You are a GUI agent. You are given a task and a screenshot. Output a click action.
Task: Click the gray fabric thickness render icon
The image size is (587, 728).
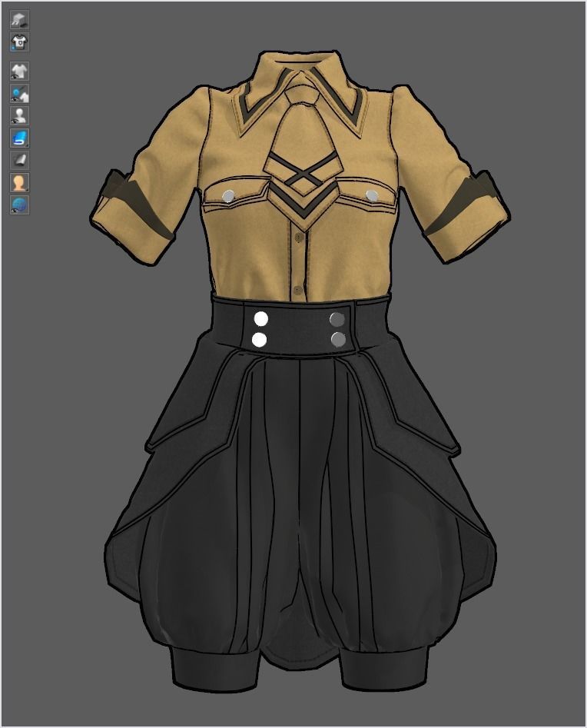[19, 160]
